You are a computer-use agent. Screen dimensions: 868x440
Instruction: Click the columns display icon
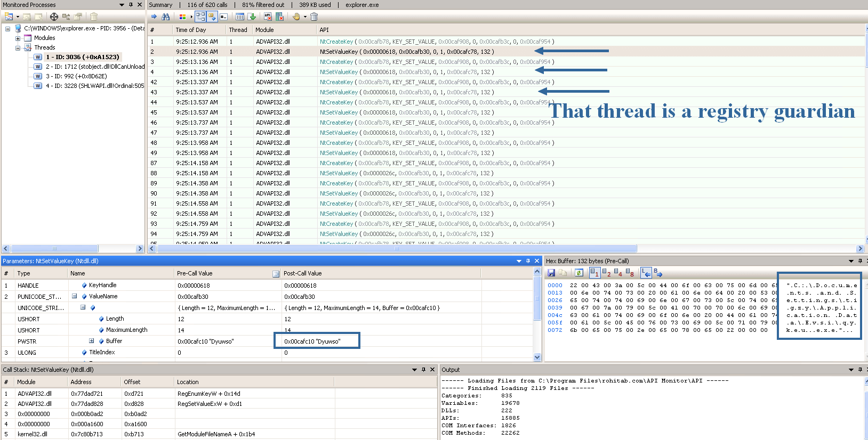pyautogui.click(x=240, y=17)
